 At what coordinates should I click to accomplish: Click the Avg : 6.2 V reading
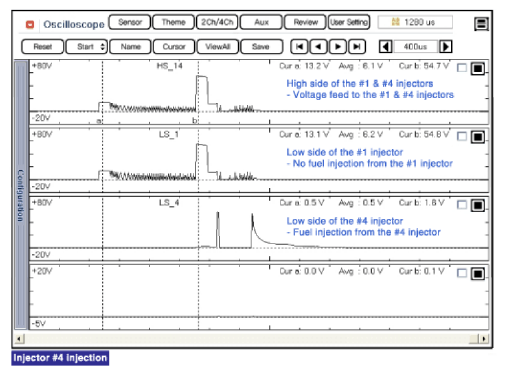tap(361, 134)
